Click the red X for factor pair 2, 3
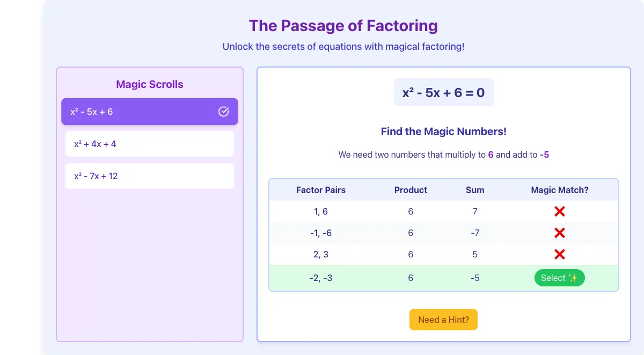Viewport: 644px width, 355px height. [x=559, y=254]
